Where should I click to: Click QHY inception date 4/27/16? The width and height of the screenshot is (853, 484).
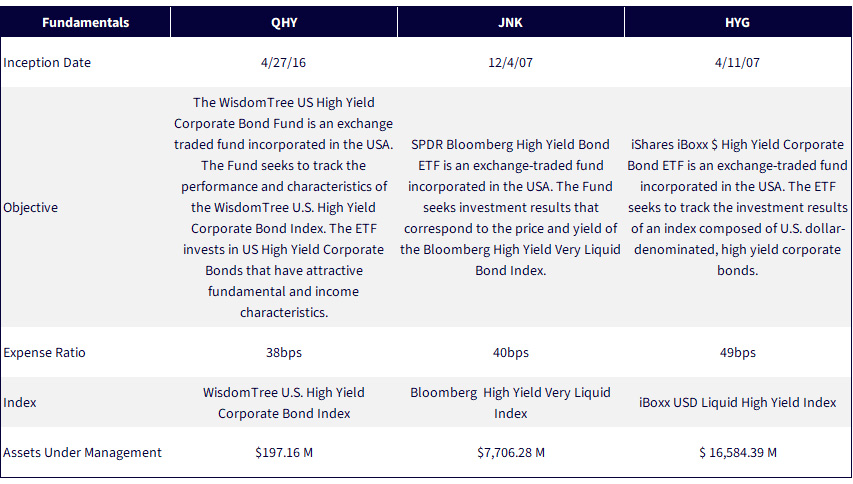click(x=283, y=63)
